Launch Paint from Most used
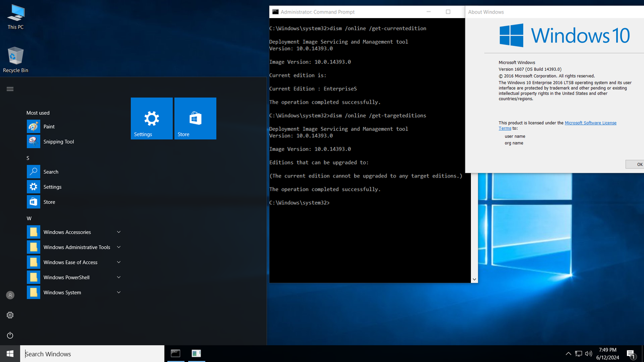Screen dimensions: 644x362 [74, 127]
